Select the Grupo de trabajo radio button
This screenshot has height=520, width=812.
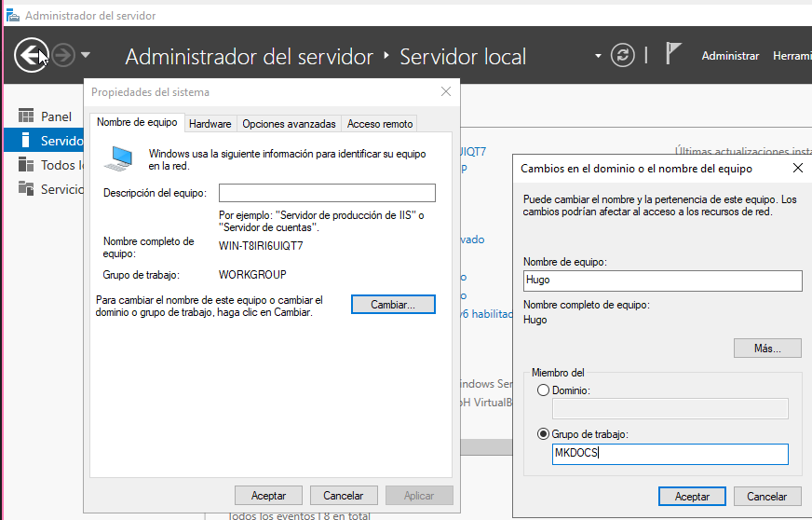tap(543, 434)
